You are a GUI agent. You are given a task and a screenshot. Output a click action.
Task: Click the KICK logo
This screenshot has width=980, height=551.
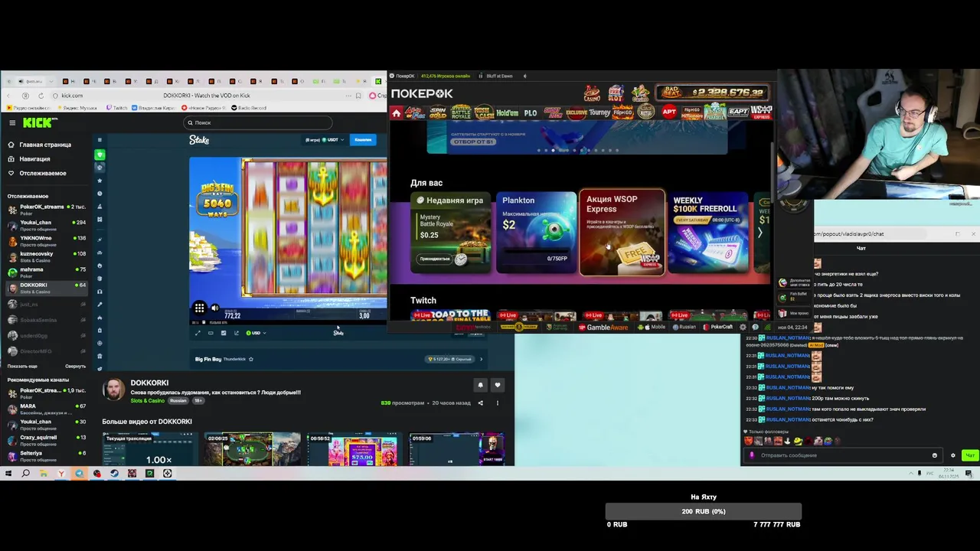point(38,122)
